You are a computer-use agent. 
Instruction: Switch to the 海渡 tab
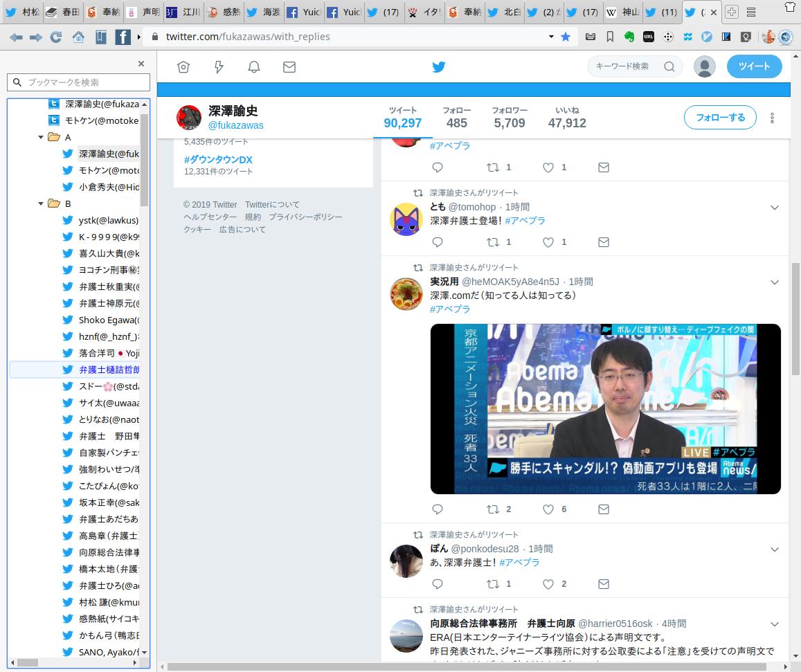263,12
